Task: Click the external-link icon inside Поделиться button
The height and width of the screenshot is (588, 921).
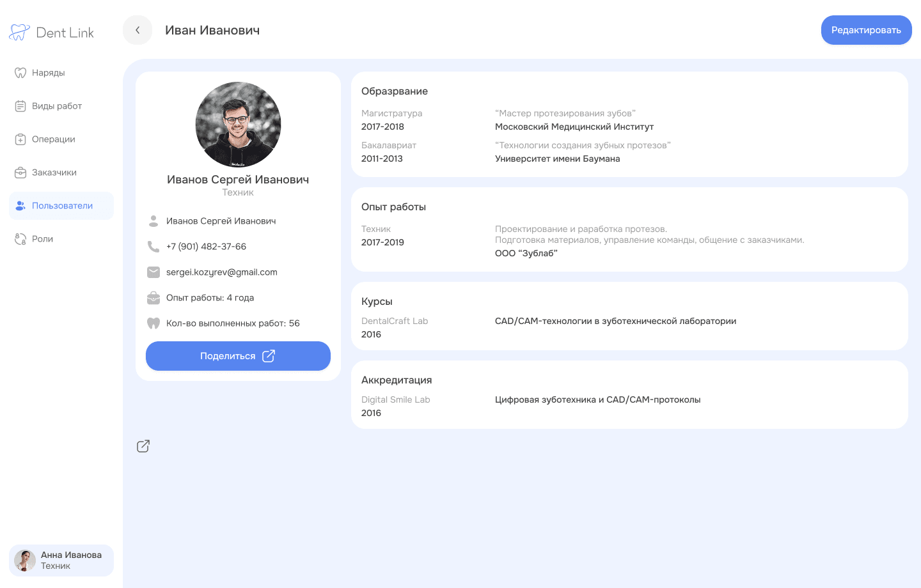Action: coord(269,356)
